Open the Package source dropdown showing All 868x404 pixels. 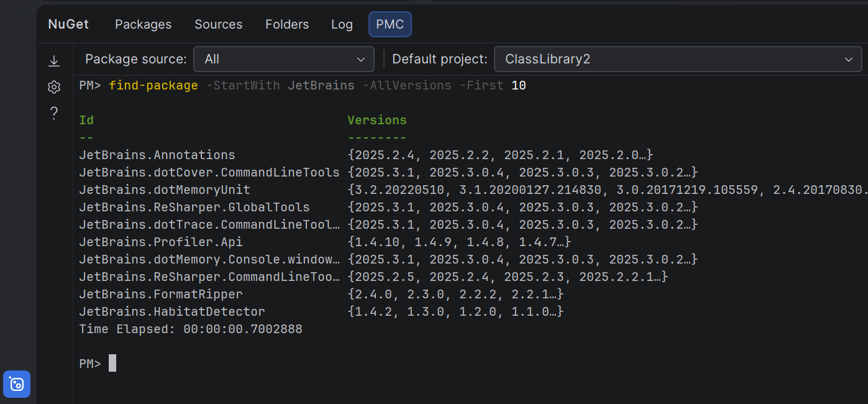tap(283, 59)
